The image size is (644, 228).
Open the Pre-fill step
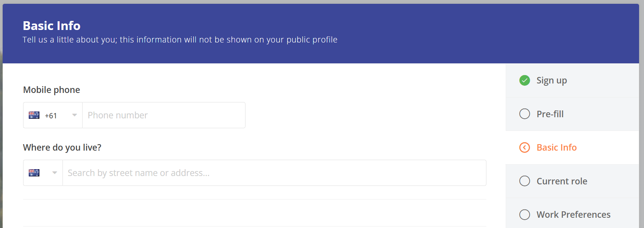click(550, 114)
